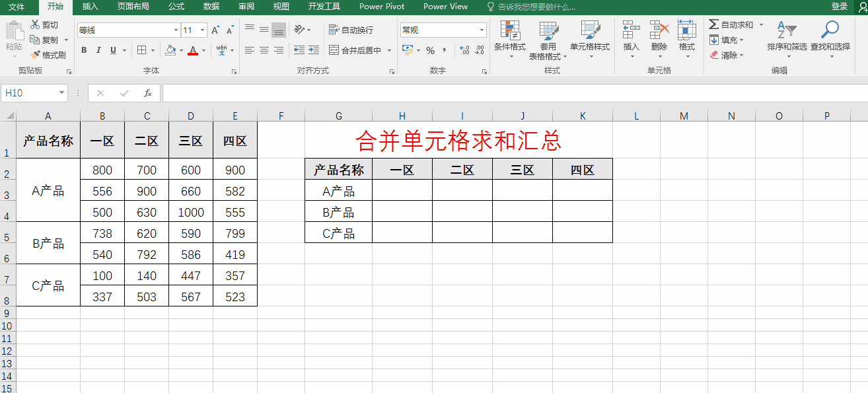
Task: Open Format as Table (套用表格格式)
Action: point(548,40)
